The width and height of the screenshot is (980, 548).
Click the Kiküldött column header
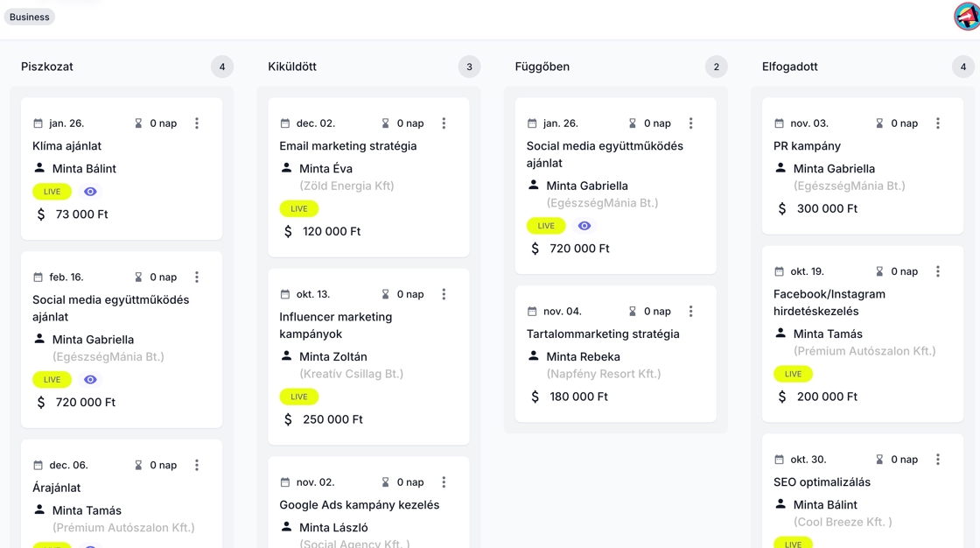click(292, 67)
